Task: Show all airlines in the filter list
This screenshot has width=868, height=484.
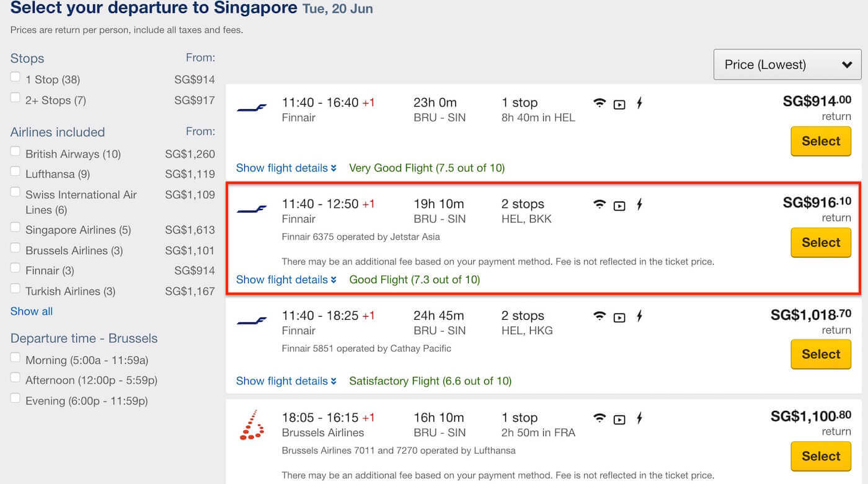Action: (x=32, y=311)
